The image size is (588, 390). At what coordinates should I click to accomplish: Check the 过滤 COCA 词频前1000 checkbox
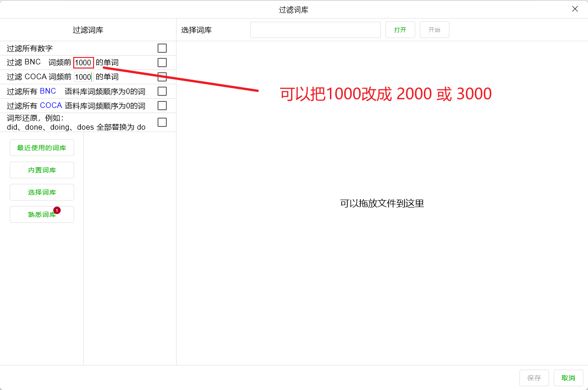(162, 77)
